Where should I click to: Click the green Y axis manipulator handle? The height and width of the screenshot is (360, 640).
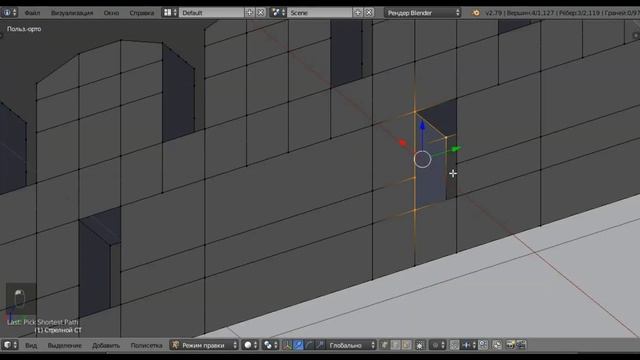[x=456, y=149]
